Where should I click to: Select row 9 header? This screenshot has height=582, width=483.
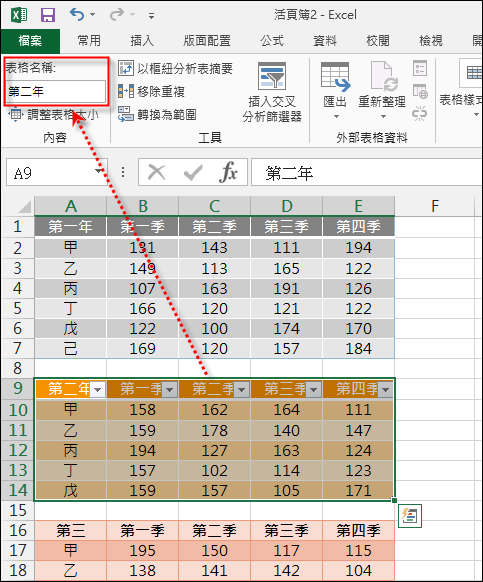(17, 389)
